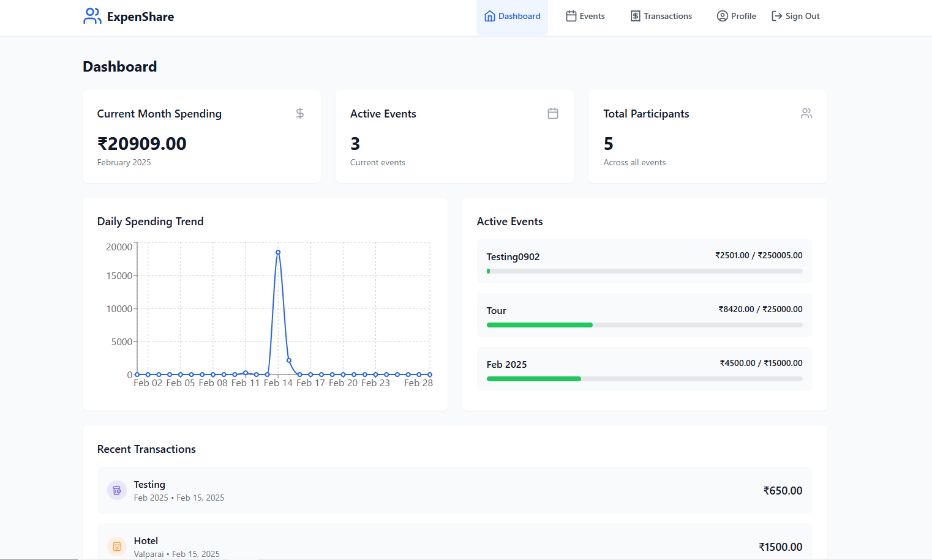Click the peak data point on spending chart
This screenshot has height=560, width=932.
pos(278,252)
